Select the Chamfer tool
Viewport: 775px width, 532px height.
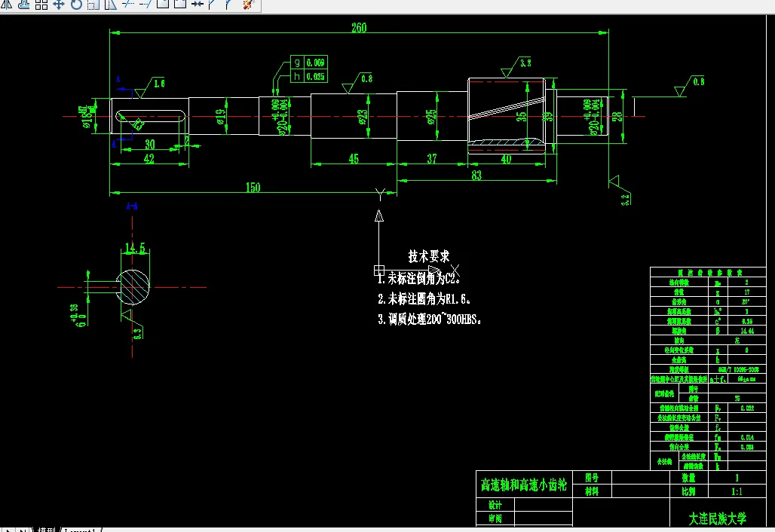(213, 5)
